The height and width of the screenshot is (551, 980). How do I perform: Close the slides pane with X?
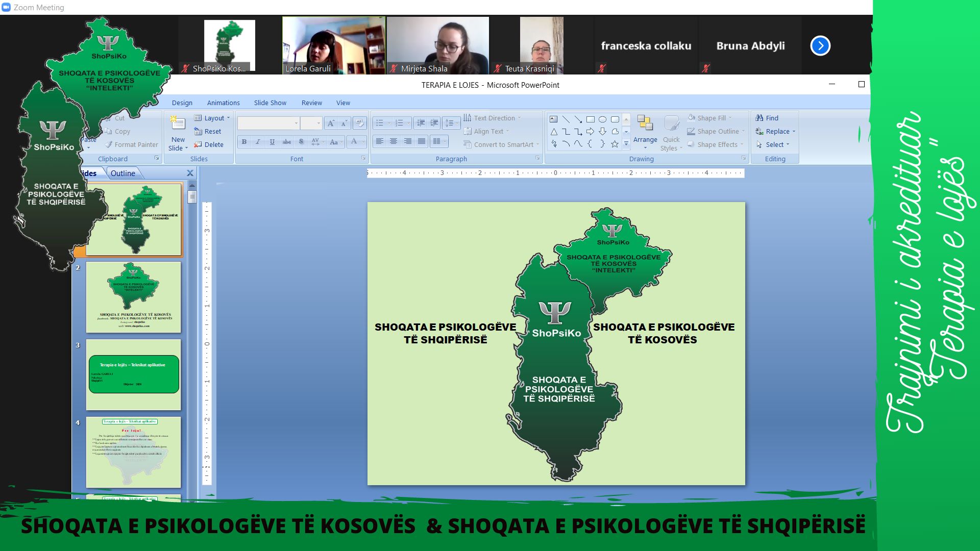point(190,173)
